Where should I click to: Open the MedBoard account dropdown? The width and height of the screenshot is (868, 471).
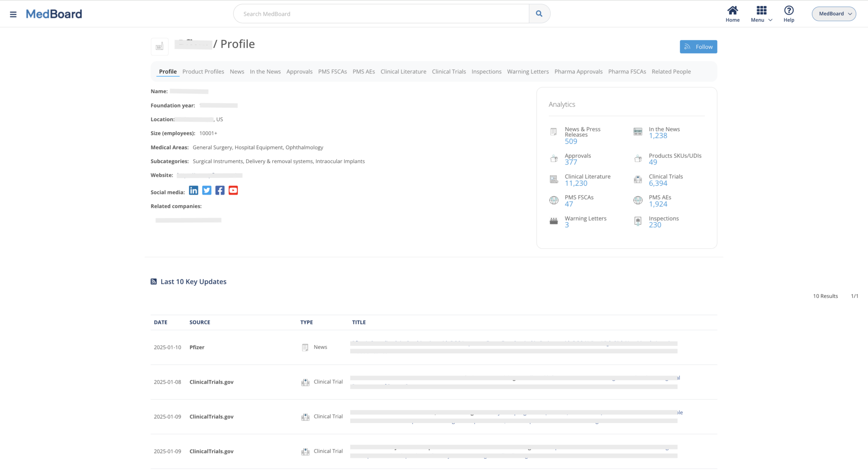833,14
